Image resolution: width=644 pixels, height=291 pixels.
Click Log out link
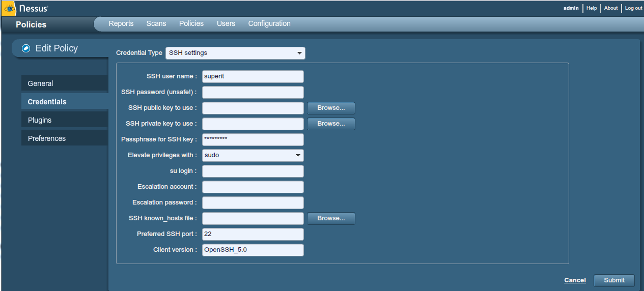634,8
